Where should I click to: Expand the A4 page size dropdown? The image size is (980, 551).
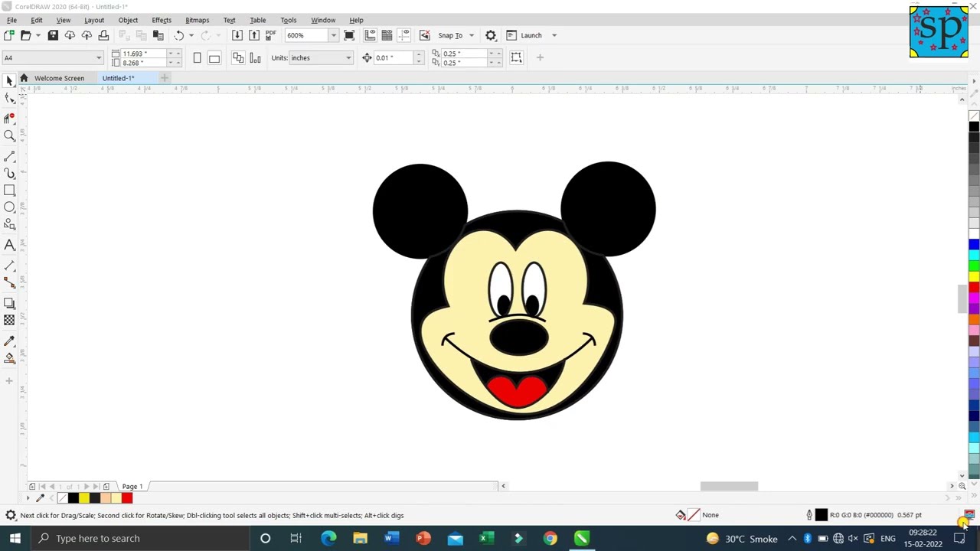[x=98, y=57]
